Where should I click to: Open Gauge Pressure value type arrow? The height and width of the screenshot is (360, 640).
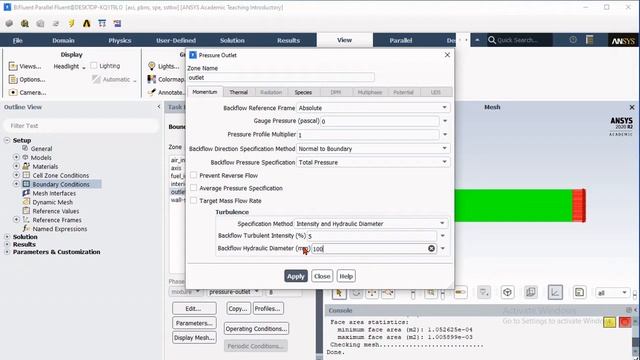point(445,121)
